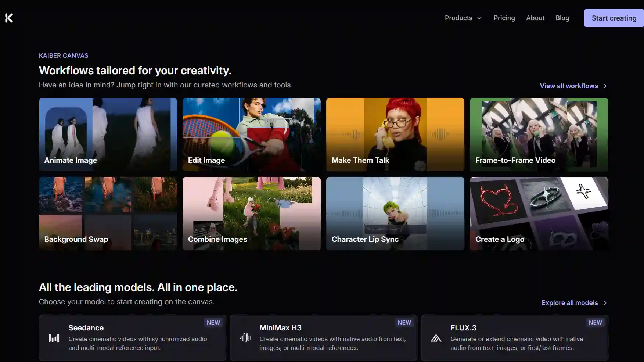Select the Make Them Talk workflow
This screenshot has width=644, height=362.
coord(395,135)
